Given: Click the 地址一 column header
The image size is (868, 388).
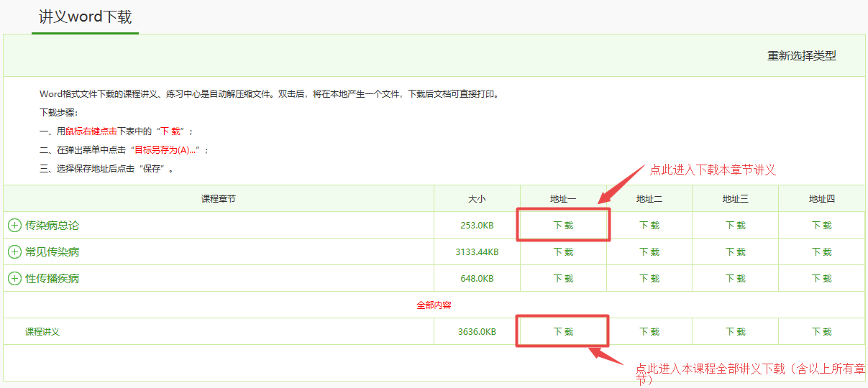Looking at the screenshot, I should coord(563,199).
